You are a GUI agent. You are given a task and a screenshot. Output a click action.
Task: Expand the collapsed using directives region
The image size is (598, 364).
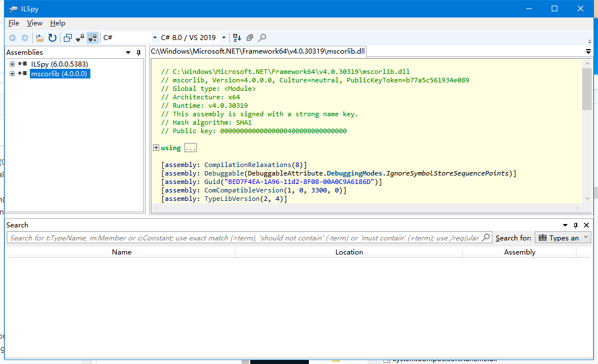pos(155,147)
